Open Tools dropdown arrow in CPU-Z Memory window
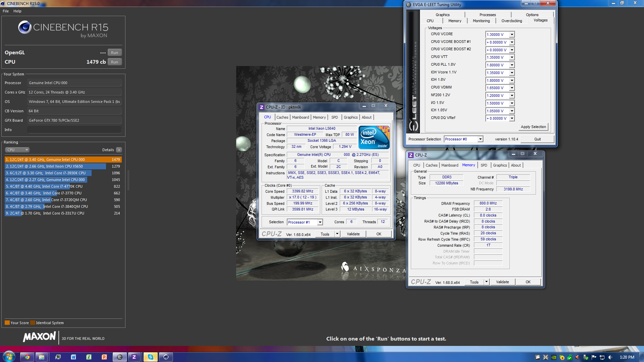The image size is (644, 362). tap(486, 282)
